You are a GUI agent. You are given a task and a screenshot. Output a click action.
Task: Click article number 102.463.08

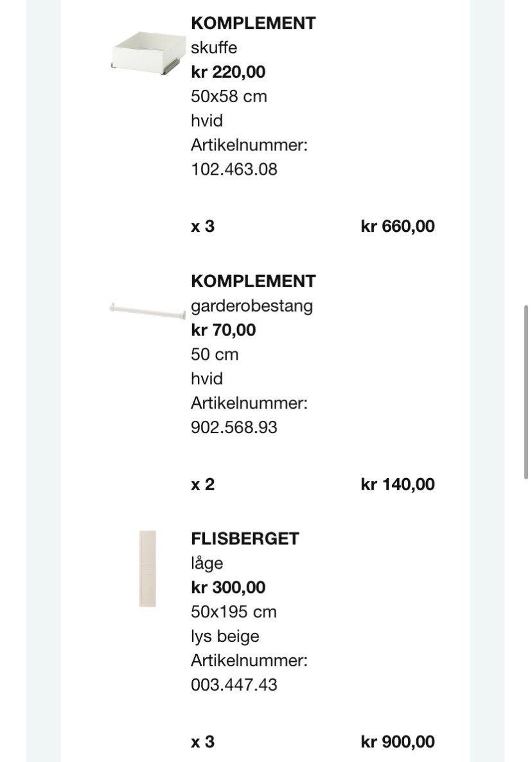point(234,169)
